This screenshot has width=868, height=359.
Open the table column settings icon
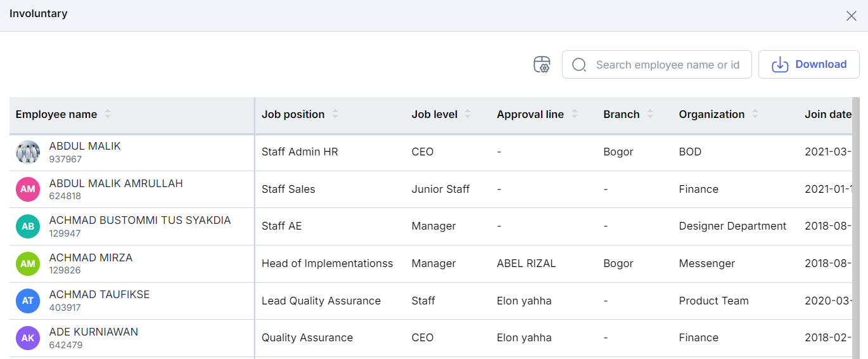[x=542, y=64]
